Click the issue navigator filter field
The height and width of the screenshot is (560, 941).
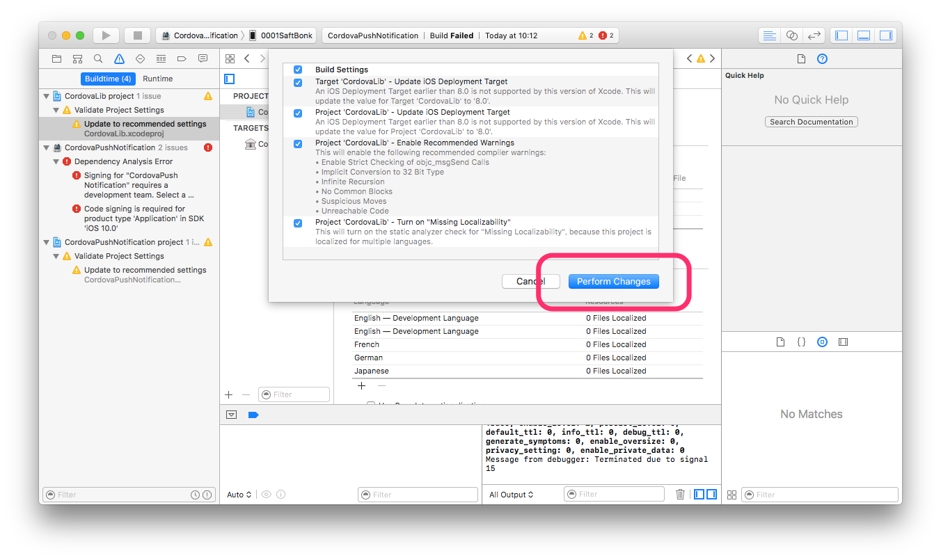pyautogui.click(x=130, y=495)
